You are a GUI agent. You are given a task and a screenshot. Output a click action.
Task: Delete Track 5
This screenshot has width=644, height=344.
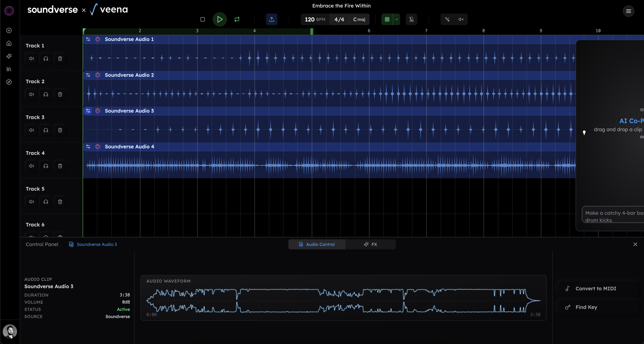tap(60, 202)
